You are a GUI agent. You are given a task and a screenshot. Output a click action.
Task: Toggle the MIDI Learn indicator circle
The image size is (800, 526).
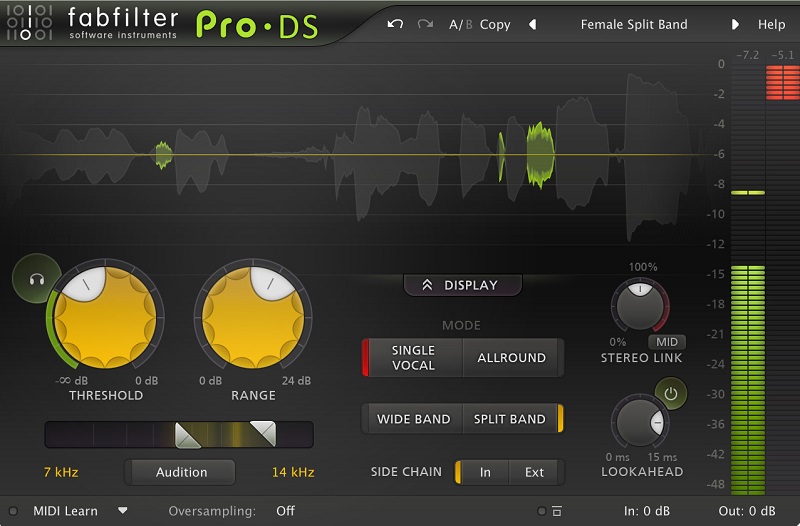click(13, 511)
